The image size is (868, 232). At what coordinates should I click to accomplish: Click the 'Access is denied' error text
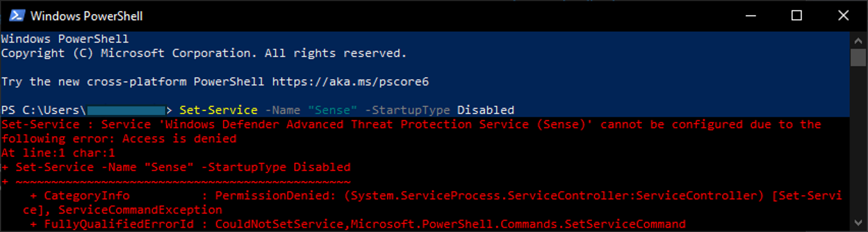(x=179, y=139)
